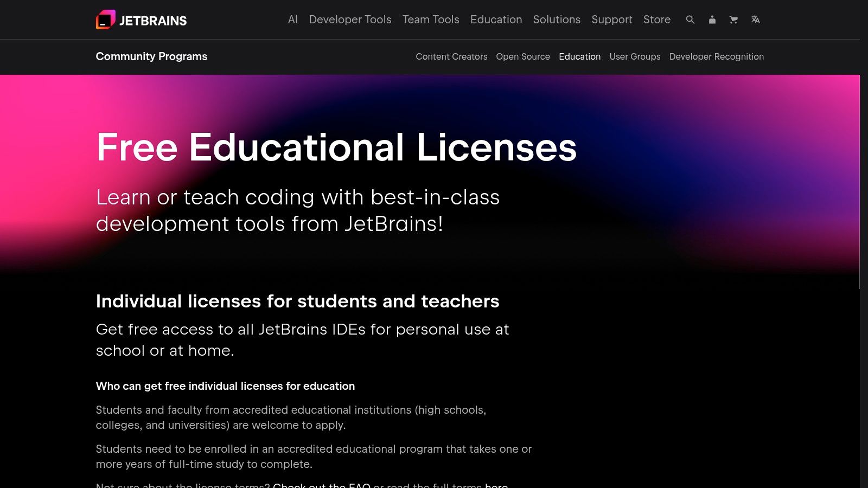Click the 'Individual licenses for students and teachers' heading
The width and height of the screenshot is (868, 488).
point(297,301)
